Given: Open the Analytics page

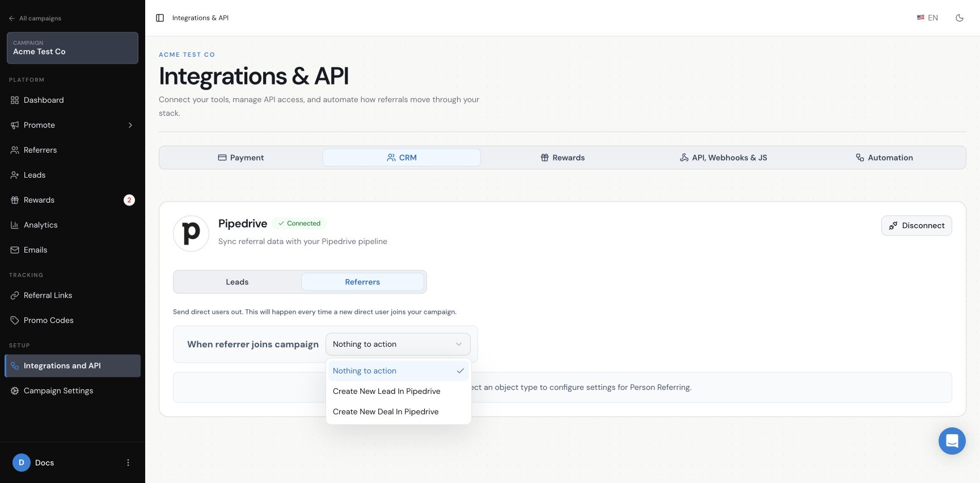Looking at the screenshot, I should tap(73, 225).
